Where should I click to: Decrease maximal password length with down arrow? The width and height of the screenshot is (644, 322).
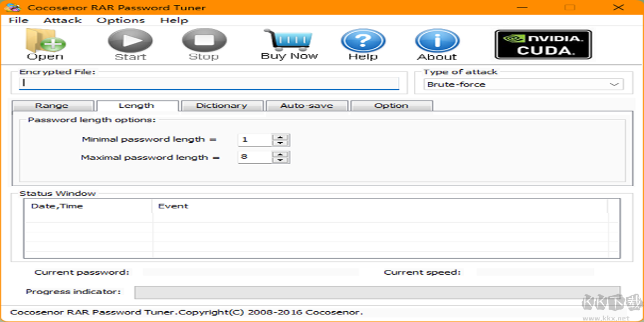pos(280,160)
